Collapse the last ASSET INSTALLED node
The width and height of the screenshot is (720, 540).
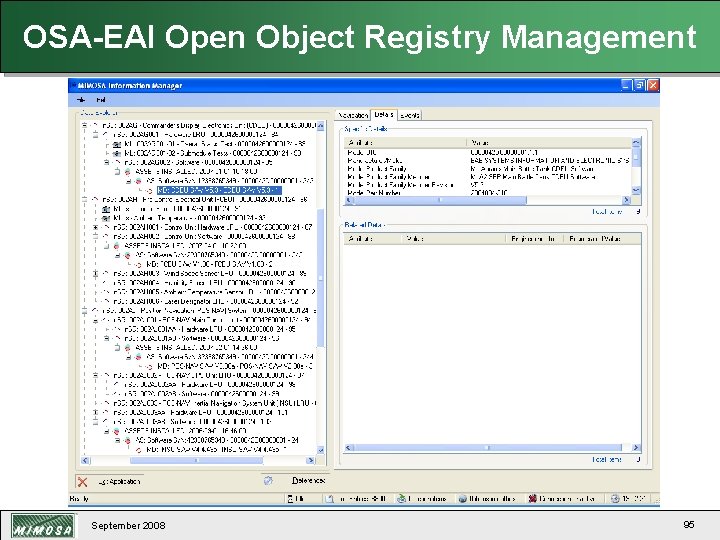(107, 431)
